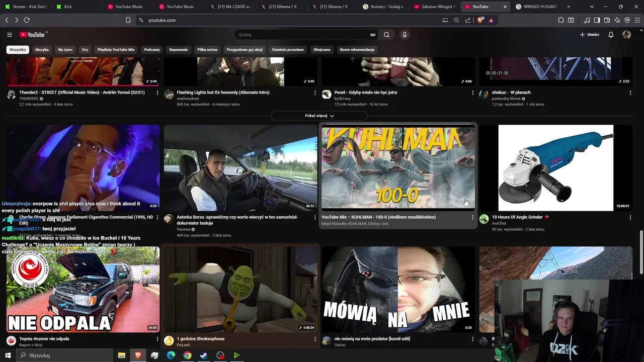644x362 pixels.
Task: Open the AxeChat channel link
Action: (499, 223)
